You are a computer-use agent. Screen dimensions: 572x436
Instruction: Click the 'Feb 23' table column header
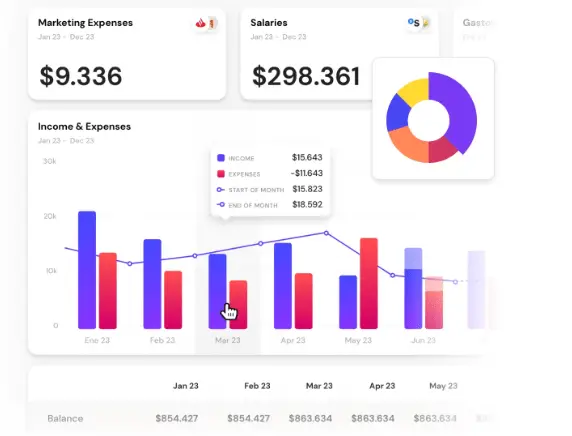tap(257, 386)
